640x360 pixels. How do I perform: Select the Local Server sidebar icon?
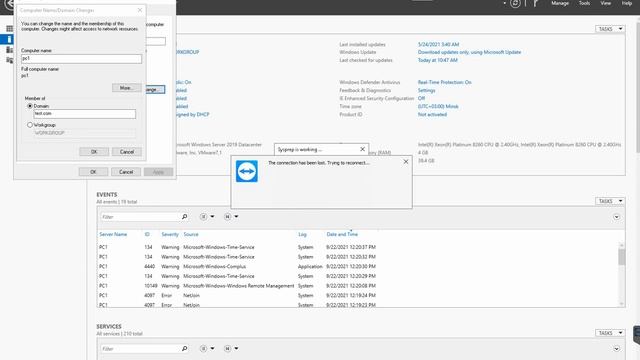(8, 39)
